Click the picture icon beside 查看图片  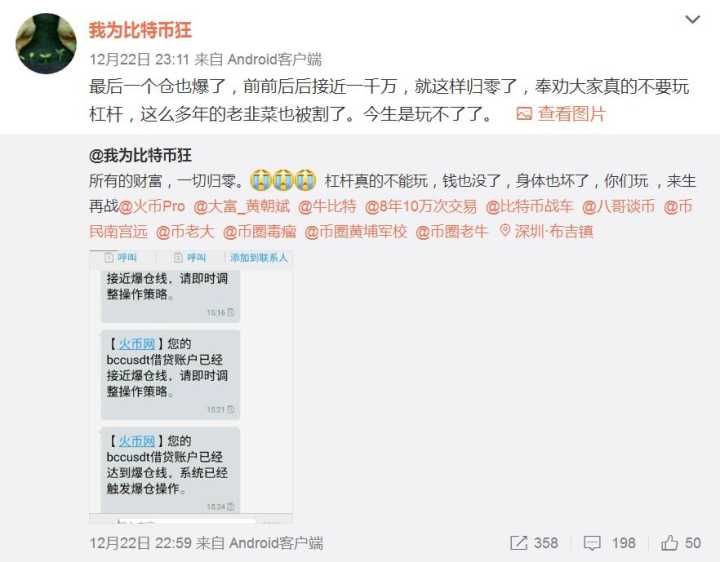click(x=524, y=113)
